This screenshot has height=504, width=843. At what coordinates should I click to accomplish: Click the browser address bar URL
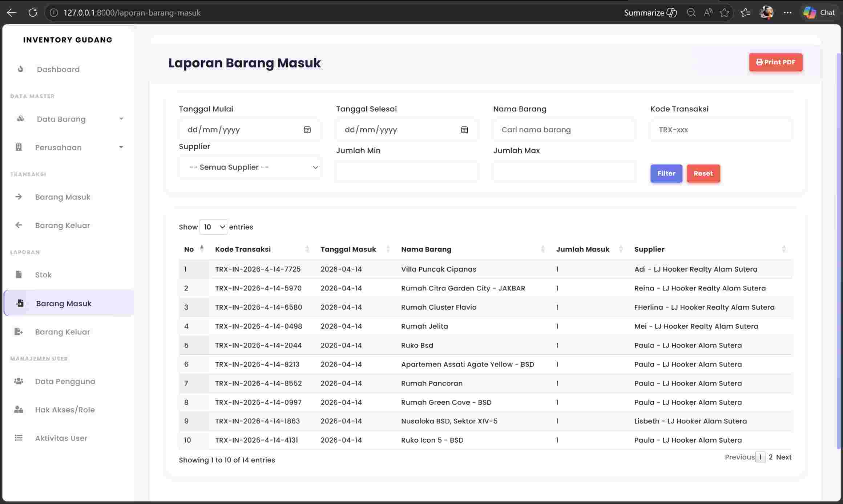[x=132, y=13]
